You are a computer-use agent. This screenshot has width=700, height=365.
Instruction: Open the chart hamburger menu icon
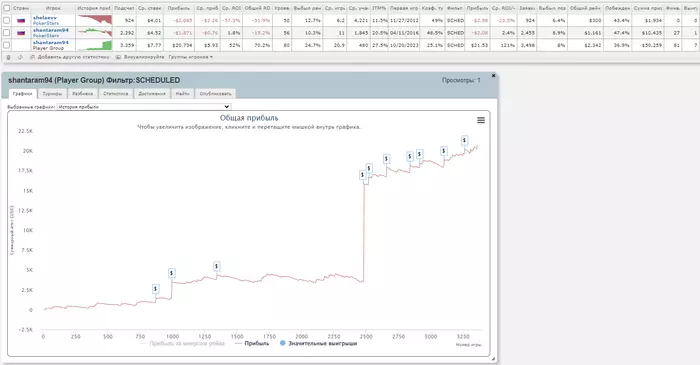click(x=481, y=120)
